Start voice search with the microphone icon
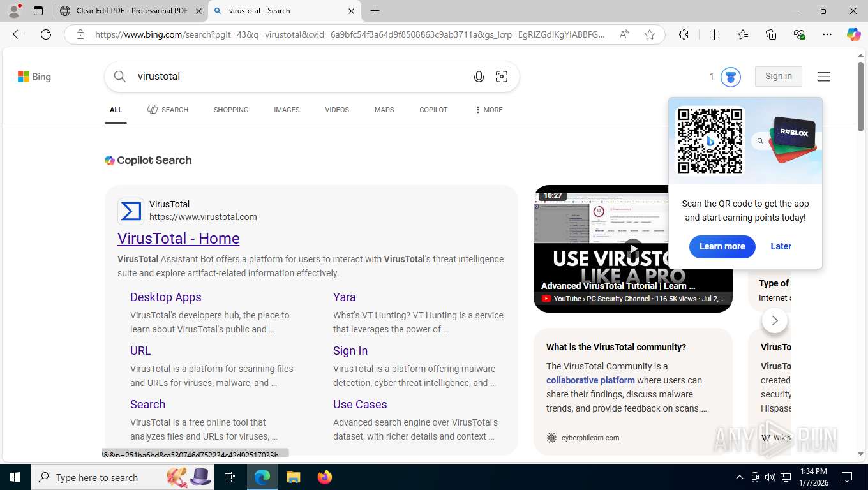 [479, 77]
